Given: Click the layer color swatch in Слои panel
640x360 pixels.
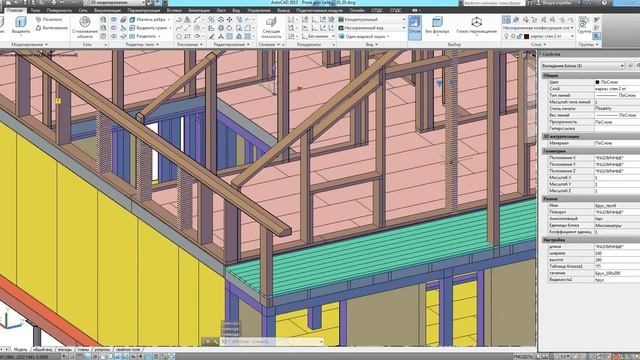Looking at the screenshot, I should [x=527, y=36].
